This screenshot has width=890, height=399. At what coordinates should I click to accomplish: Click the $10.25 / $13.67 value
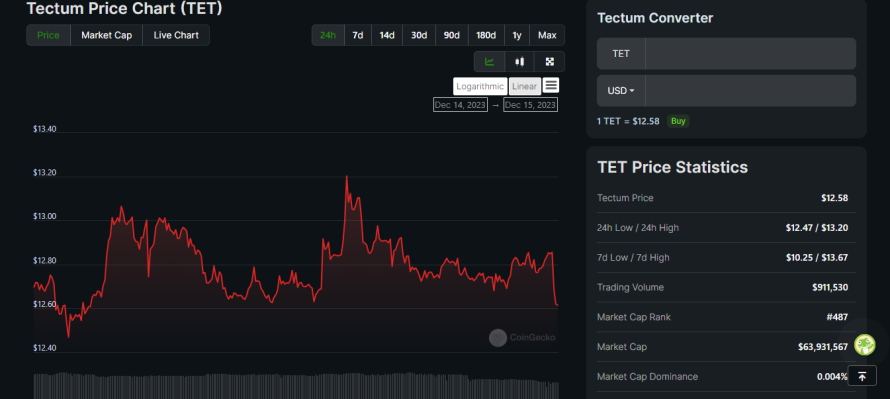click(x=817, y=258)
